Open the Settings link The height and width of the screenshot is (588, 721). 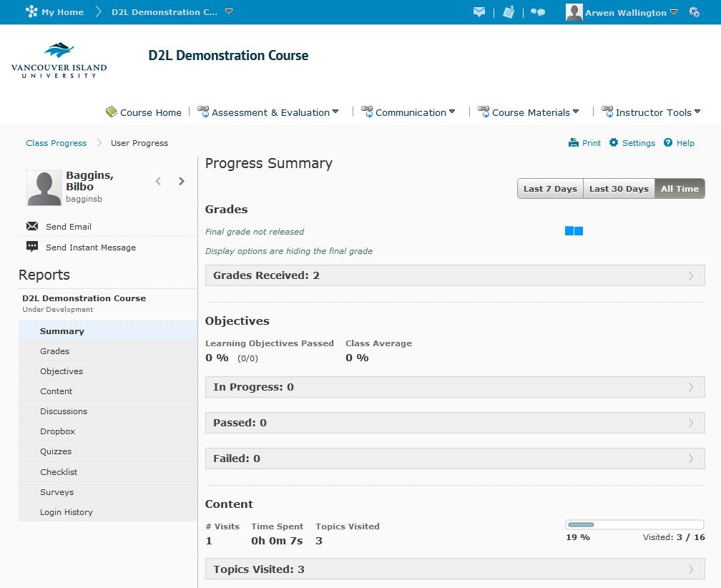639,143
